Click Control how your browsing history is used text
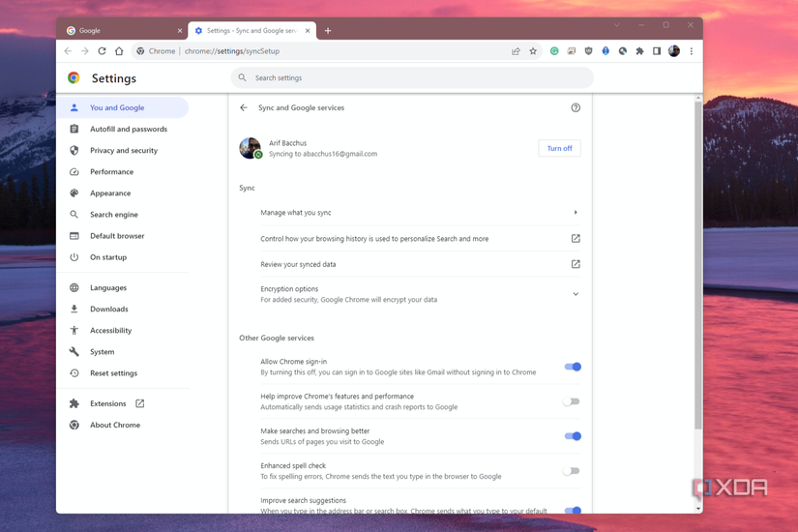 [374, 238]
